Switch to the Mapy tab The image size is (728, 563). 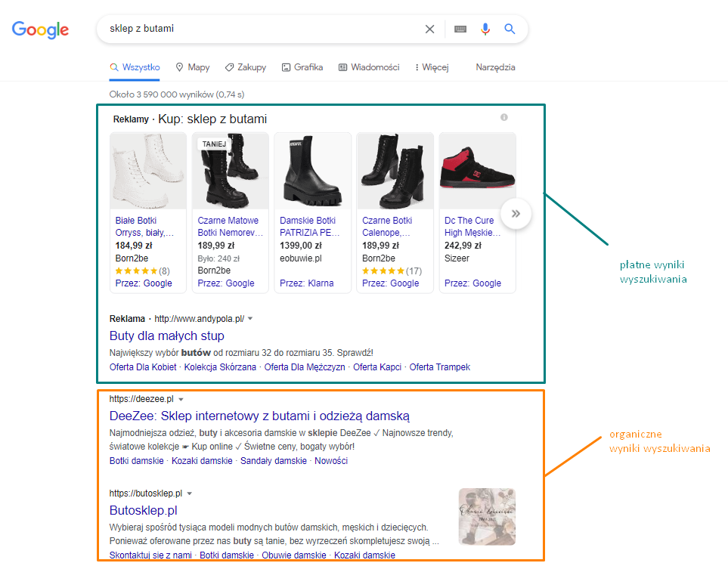pos(193,67)
